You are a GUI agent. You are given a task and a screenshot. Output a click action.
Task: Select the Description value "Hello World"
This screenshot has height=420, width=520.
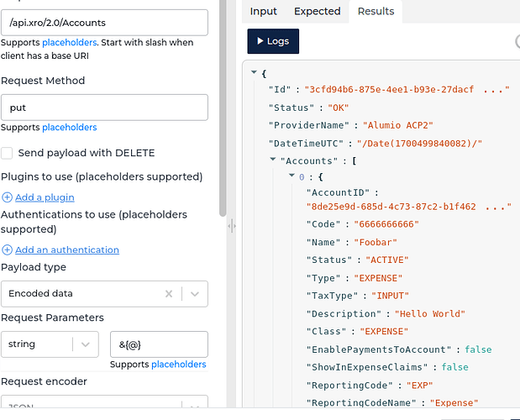tap(430, 314)
